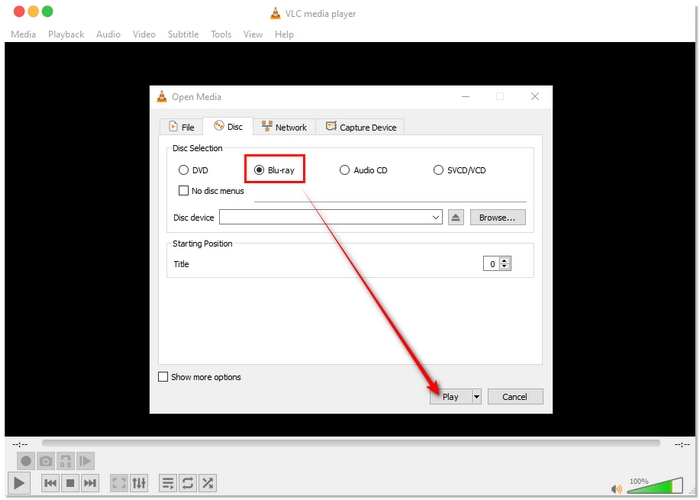Viewport: 700px width, 500px height.
Task: Select the DVD radio button
Action: click(x=183, y=170)
